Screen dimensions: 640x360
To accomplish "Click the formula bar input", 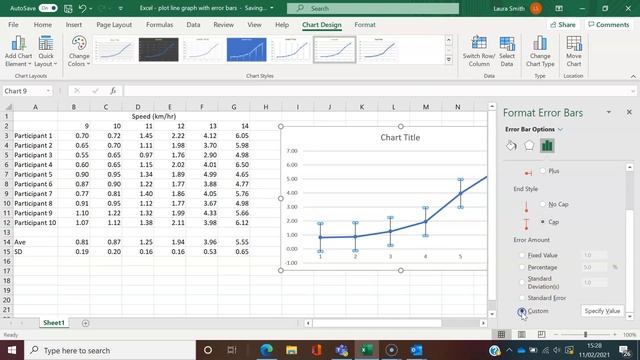I will coord(376,91).
